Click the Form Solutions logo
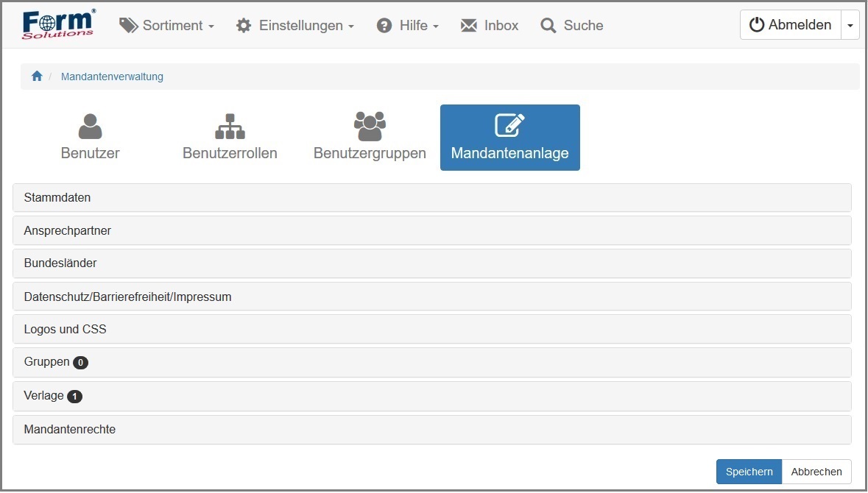 (58, 25)
